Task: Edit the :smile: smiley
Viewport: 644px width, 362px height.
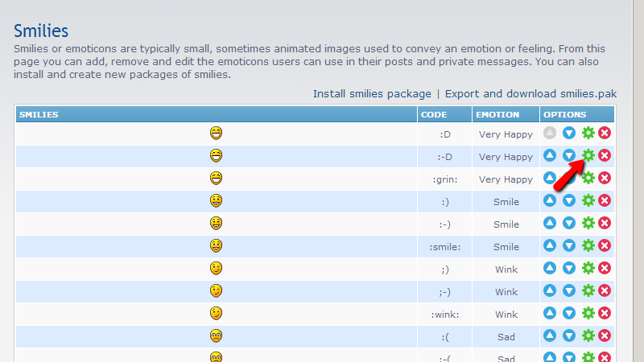Action: point(588,245)
